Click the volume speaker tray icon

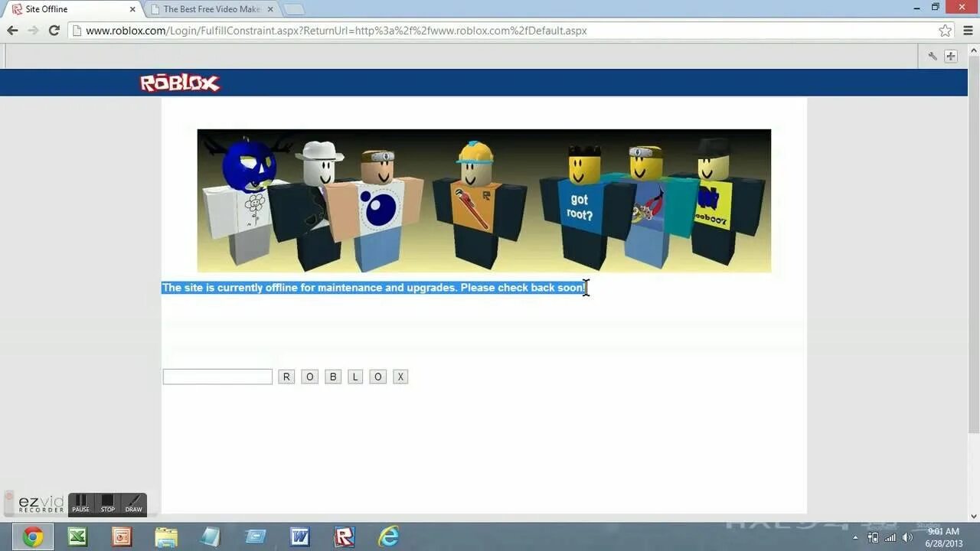pos(907,537)
